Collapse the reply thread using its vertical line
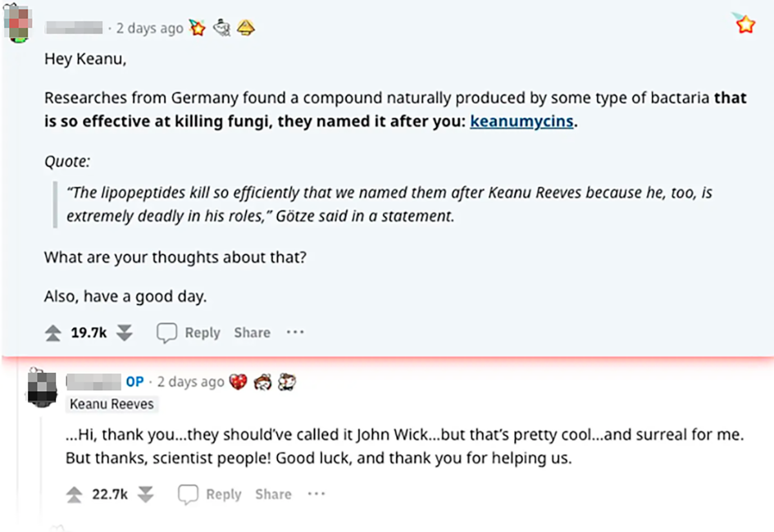Screen dimensions: 774x532 click(x=43, y=464)
